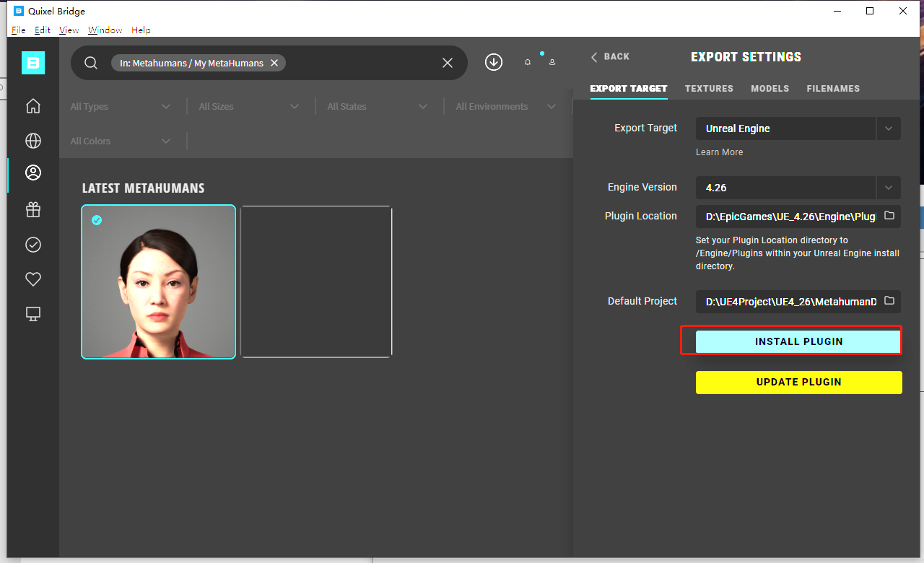Open the notifications bell
924x563 pixels.
coord(528,63)
